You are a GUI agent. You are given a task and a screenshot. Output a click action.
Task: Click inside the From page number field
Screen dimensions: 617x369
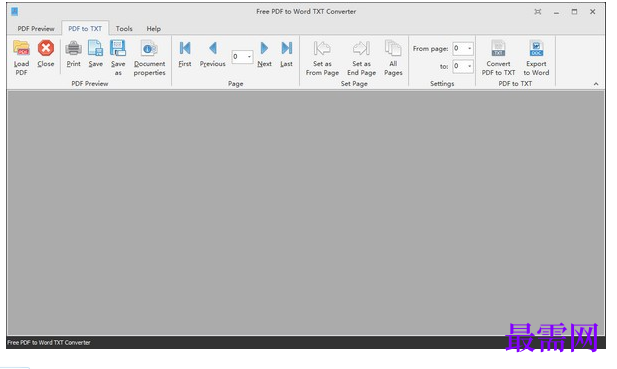[x=459, y=48]
